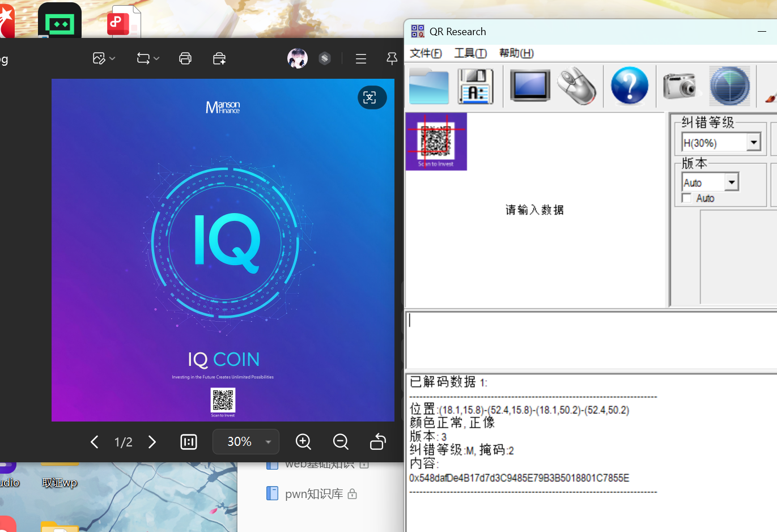Click the user avatar in the image viewer

click(x=298, y=58)
